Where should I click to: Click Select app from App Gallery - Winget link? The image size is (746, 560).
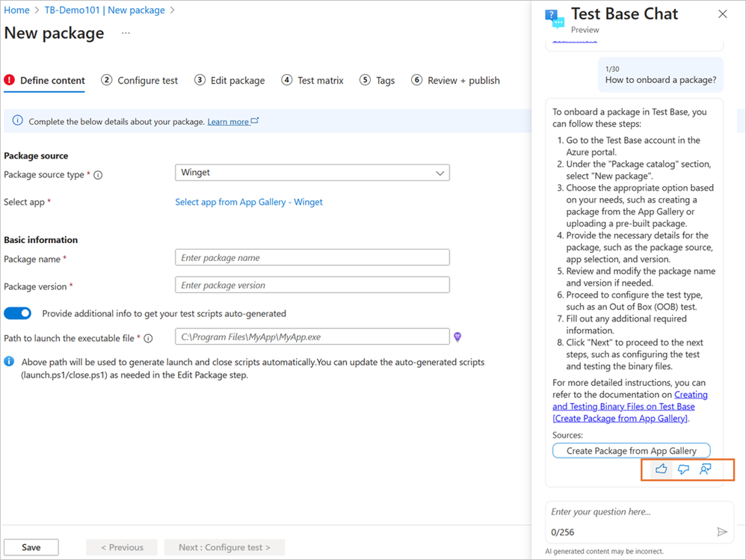pyautogui.click(x=249, y=202)
